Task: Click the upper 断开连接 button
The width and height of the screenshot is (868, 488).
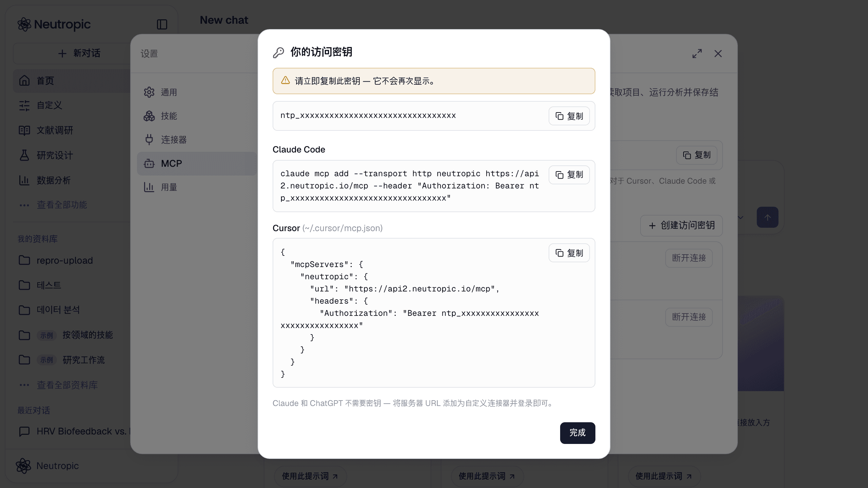Action: (689, 258)
